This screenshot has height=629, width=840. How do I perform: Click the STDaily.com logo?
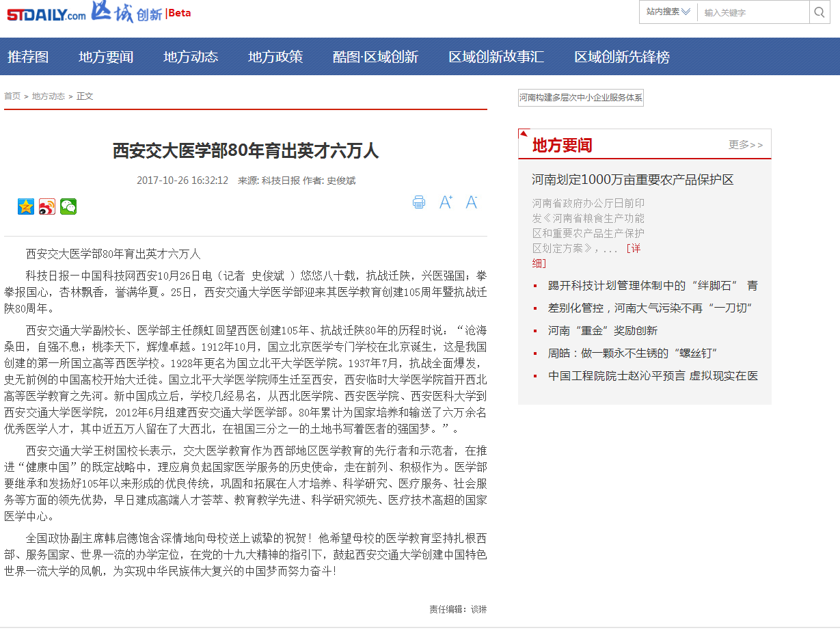tap(46, 14)
